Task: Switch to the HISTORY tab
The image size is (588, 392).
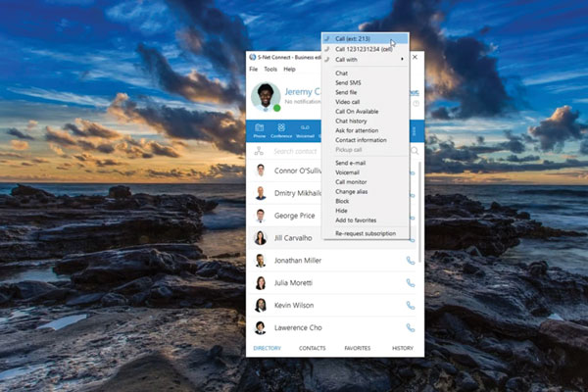Action: click(403, 348)
